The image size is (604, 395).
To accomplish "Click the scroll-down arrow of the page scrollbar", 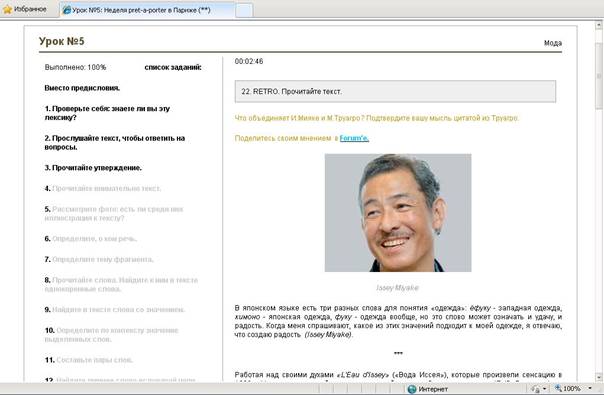I will [x=599, y=377].
